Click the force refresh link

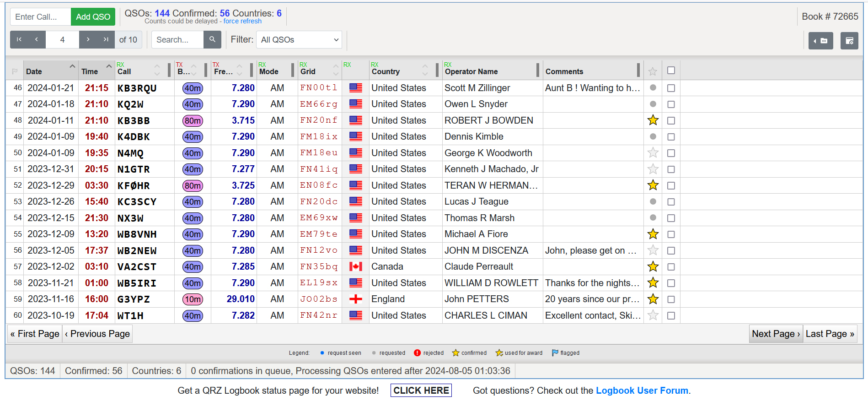(242, 21)
